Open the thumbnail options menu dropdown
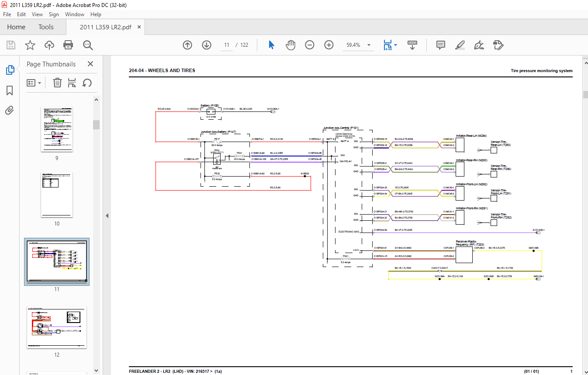588x375 pixels. (x=34, y=83)
